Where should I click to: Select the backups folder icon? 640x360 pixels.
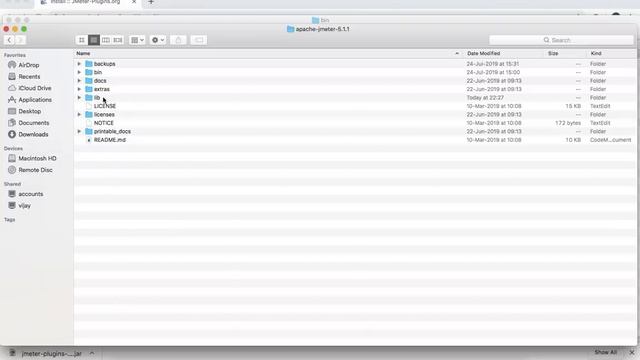[89, 64]
